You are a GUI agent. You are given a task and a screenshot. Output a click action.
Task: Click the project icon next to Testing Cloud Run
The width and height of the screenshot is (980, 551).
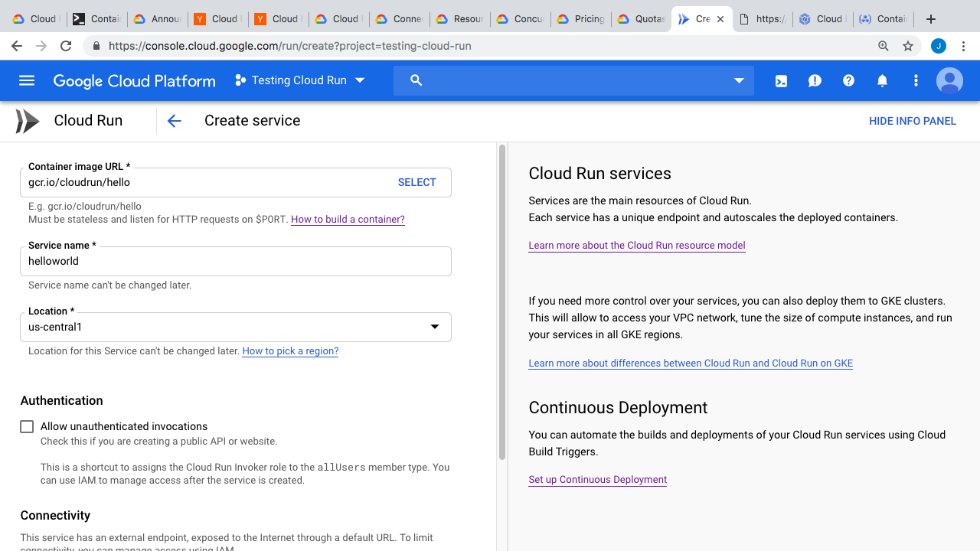240,80
